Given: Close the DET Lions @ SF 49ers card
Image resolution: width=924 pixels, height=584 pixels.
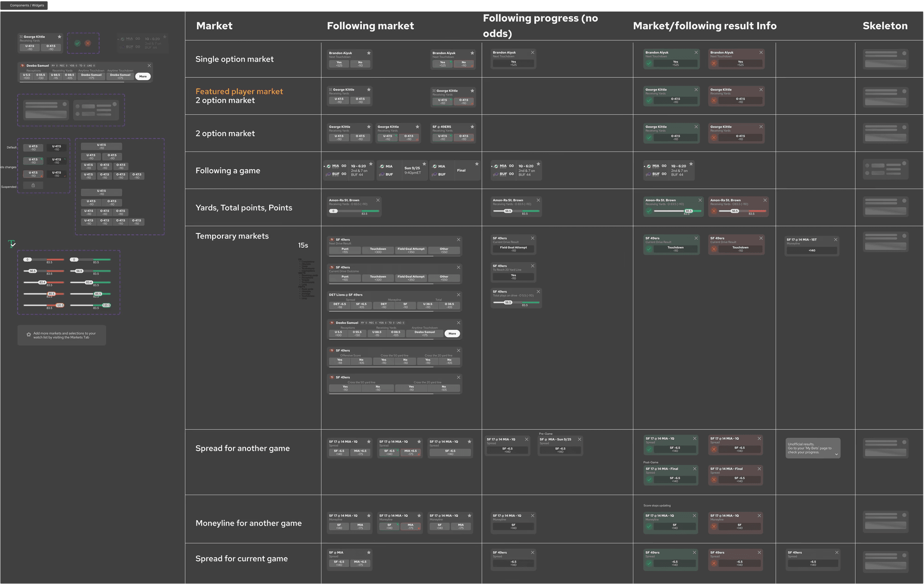Looking at the screenshot, I should click(458, 295).
